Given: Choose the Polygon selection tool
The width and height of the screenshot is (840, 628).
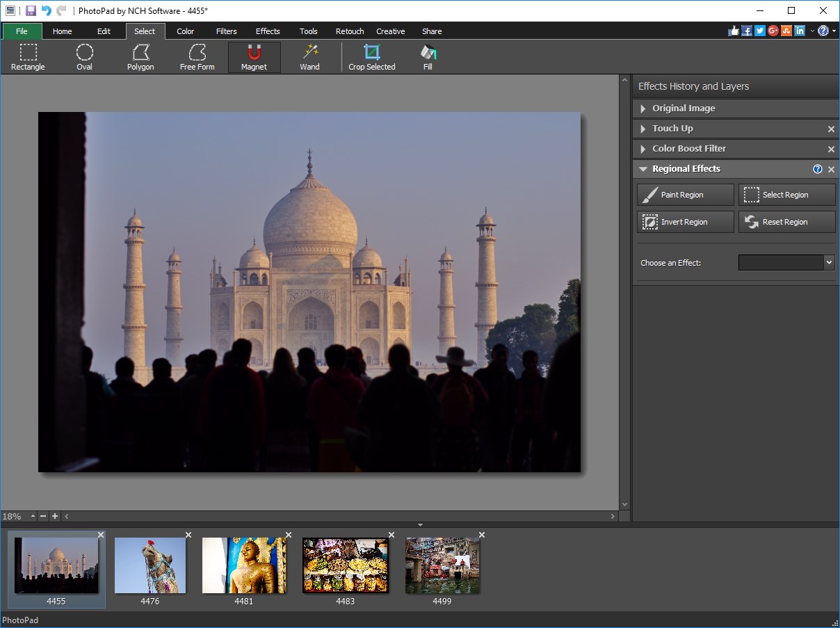Looking at the screenshot, I should (140, 56).
